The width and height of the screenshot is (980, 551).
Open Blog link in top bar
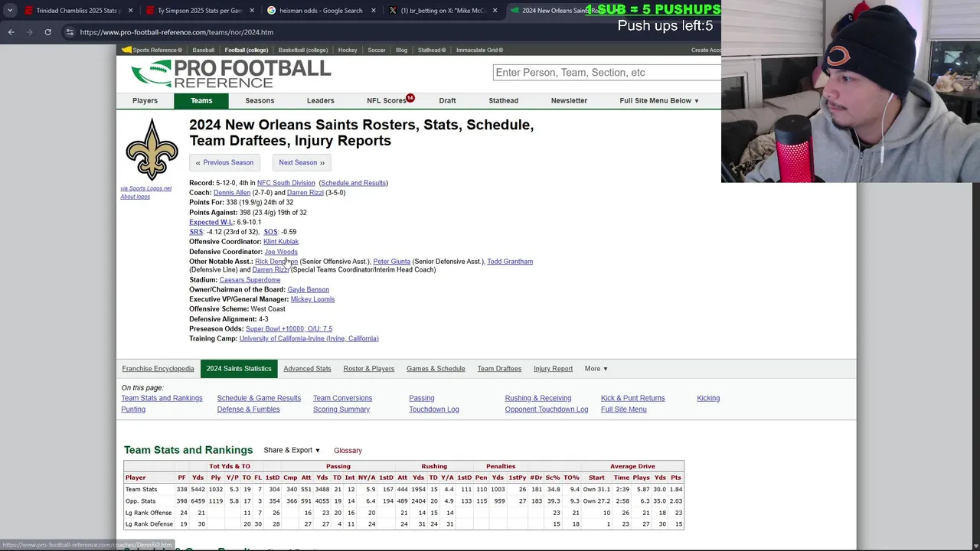(401, 50)
